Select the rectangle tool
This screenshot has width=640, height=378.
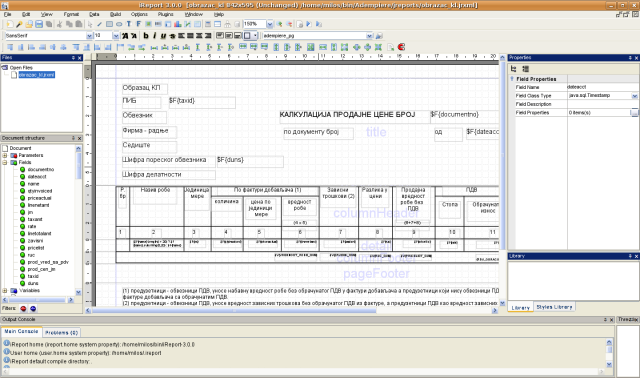coord(109,24)
